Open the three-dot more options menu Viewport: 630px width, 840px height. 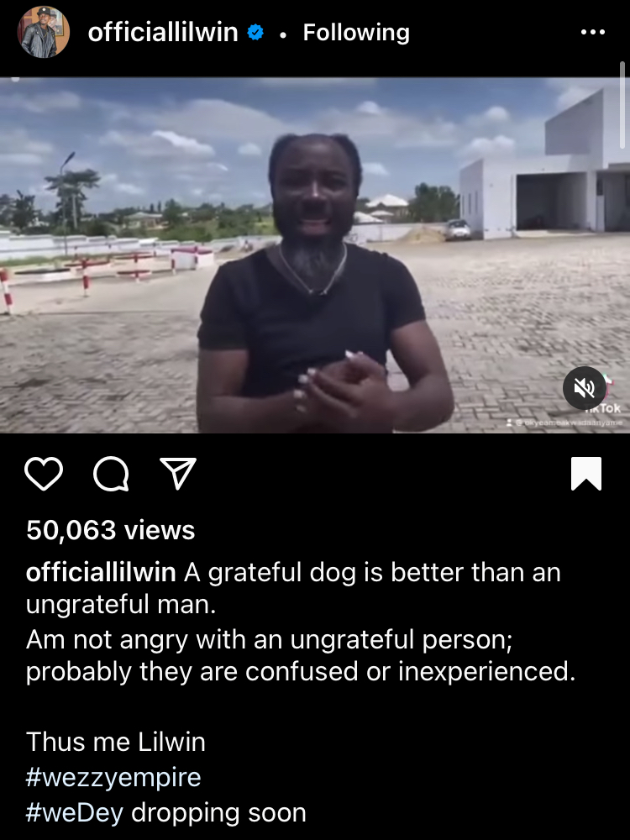point(592,32)
